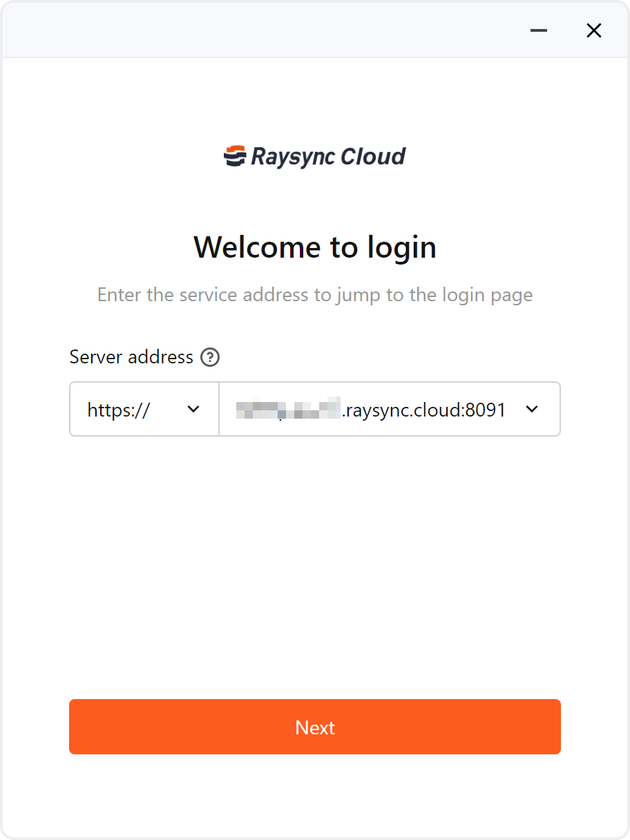Select the "Welcome to login" heading
The height and width of the screenshot is (840, 630).
click(315, 247)
